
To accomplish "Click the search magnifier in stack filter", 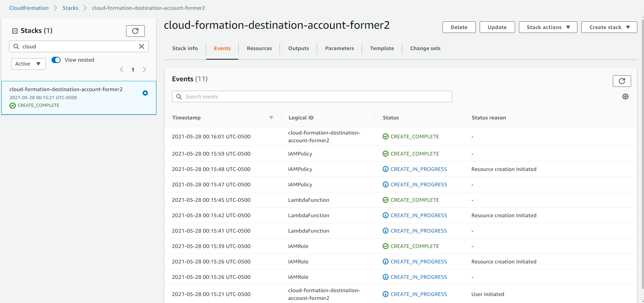I will pyautogui.click(x=16, y=46).
